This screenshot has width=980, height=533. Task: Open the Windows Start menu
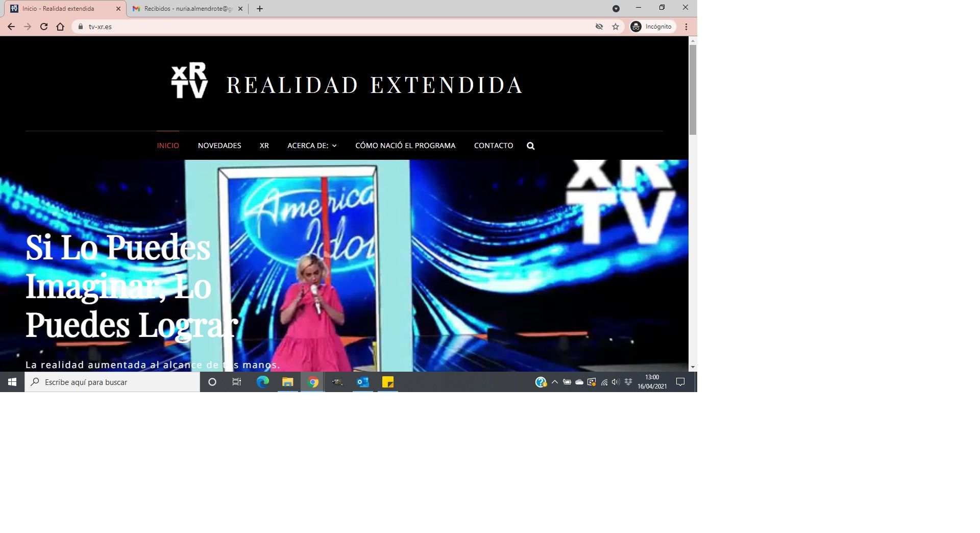coord(12,382)
